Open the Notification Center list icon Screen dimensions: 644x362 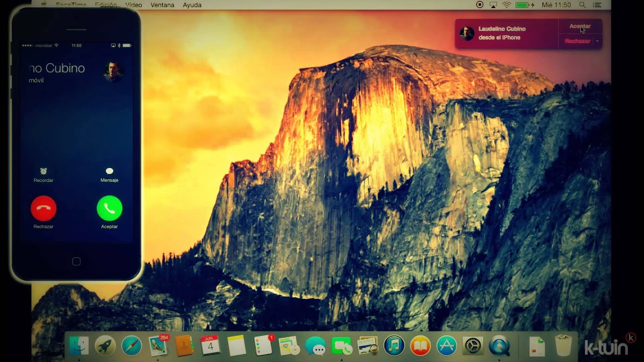(597, 5)
